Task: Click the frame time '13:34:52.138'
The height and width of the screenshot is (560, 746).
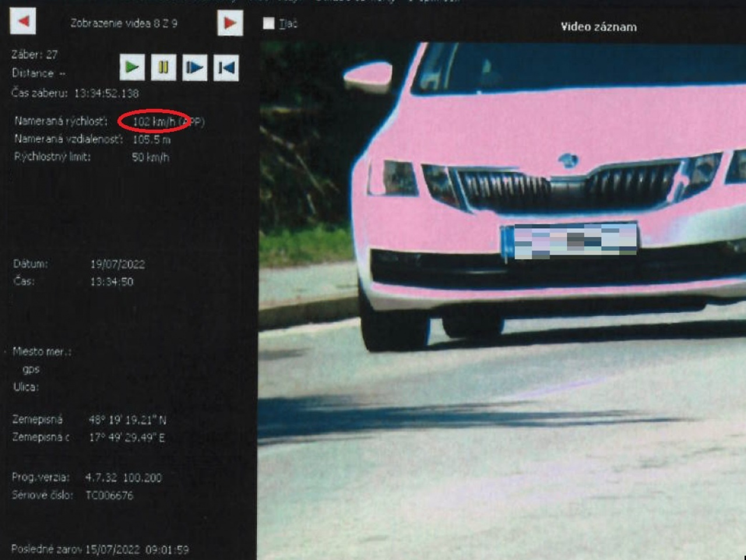Action: pos(106,93)
